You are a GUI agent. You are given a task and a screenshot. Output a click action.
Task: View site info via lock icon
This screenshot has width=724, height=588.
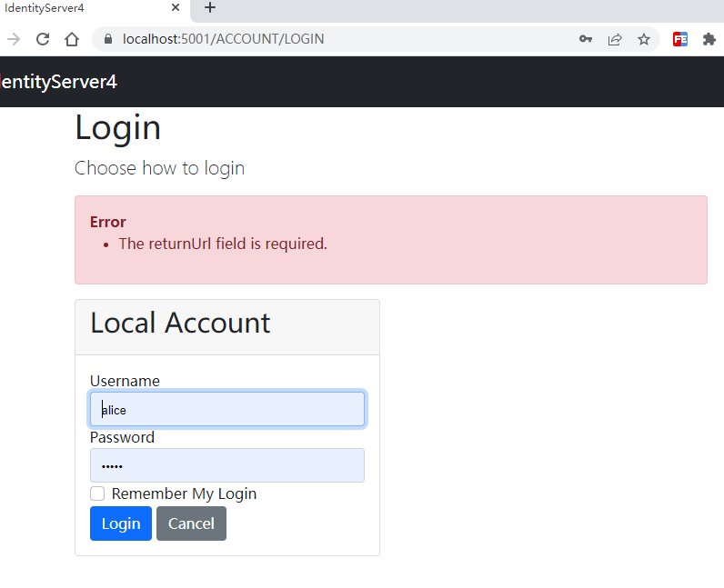pos(108,39)
